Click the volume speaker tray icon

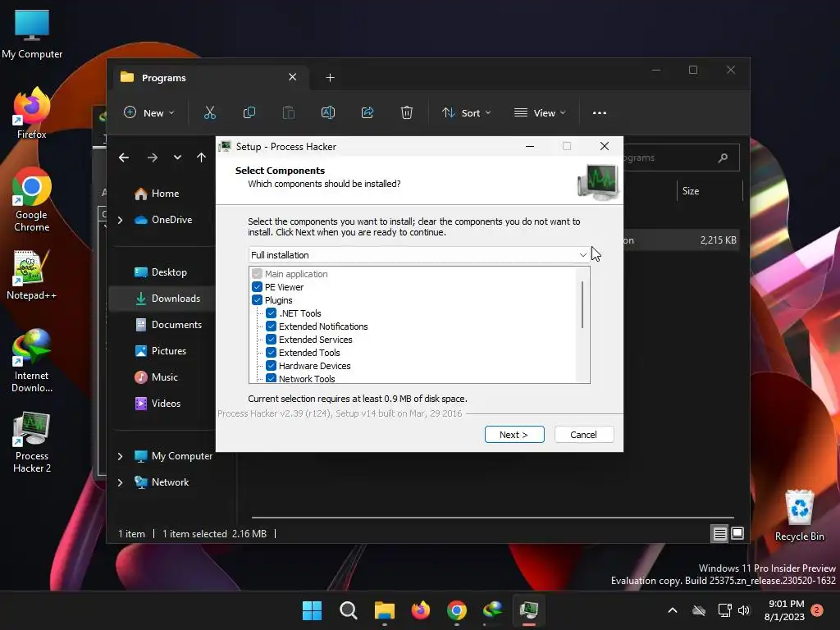click(x=744, y=610)
